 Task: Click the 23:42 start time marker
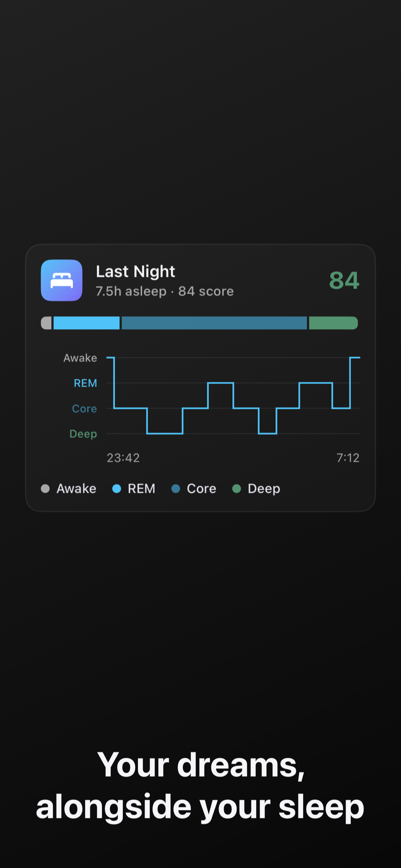coord(123,457)
